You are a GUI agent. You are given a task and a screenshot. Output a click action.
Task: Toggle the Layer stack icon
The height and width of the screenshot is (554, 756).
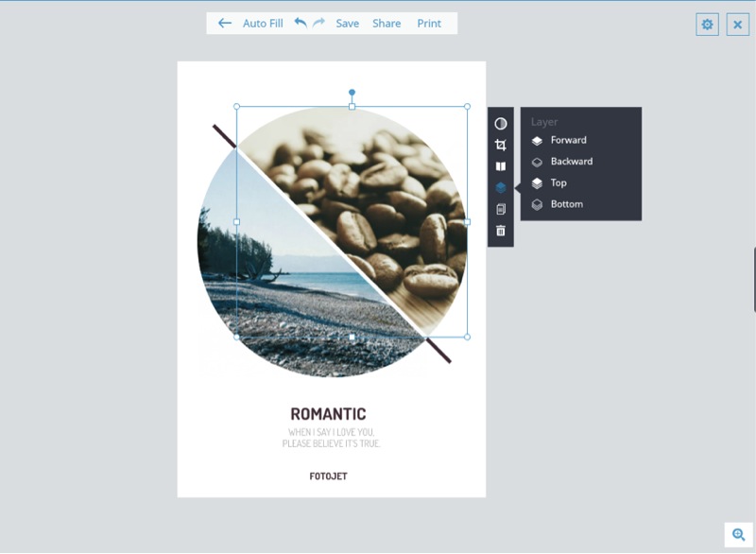click(501, 187)
